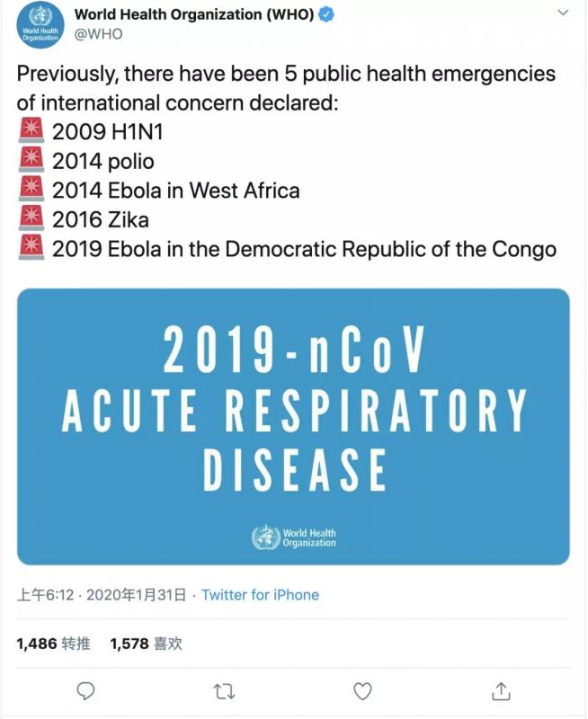Click the reply speech bubble icon
Viewport: 588px width, 719px height.
[x=86, y=690]
